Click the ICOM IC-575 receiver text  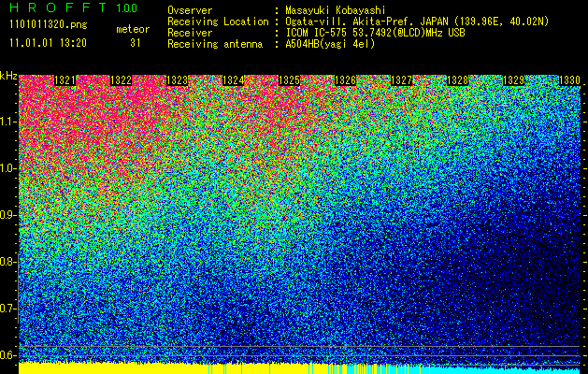point(375,33)
